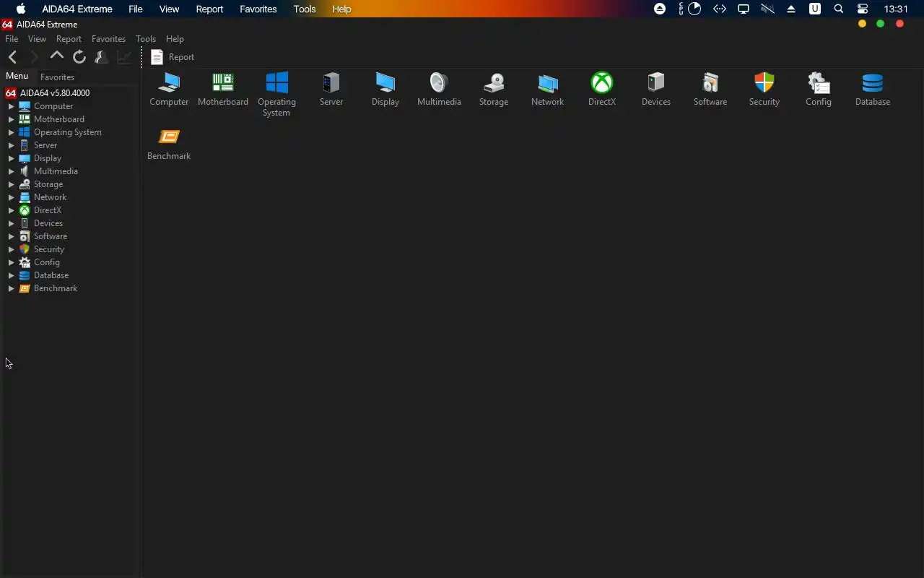Open AIDA64 Extreme macOS menu bar item

(77, 9)
